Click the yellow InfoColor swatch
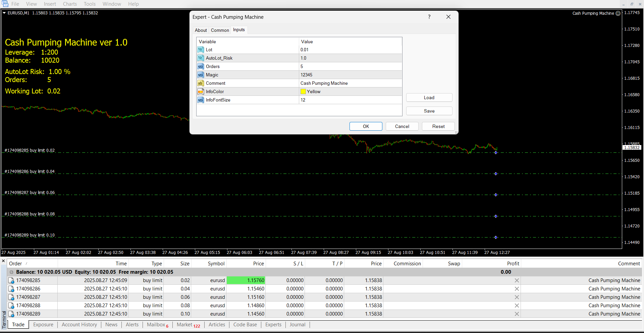This screenshot has height=333, width=644. click(303, 91)
